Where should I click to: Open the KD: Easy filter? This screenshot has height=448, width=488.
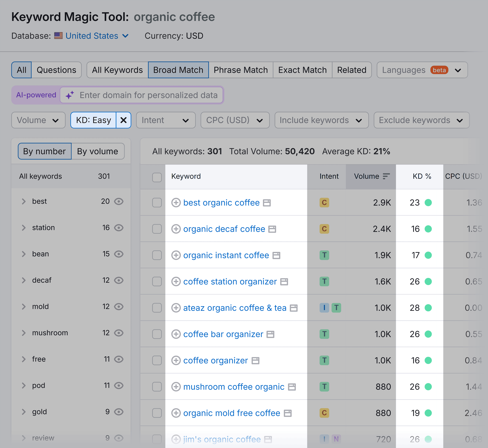pos(94,120)
